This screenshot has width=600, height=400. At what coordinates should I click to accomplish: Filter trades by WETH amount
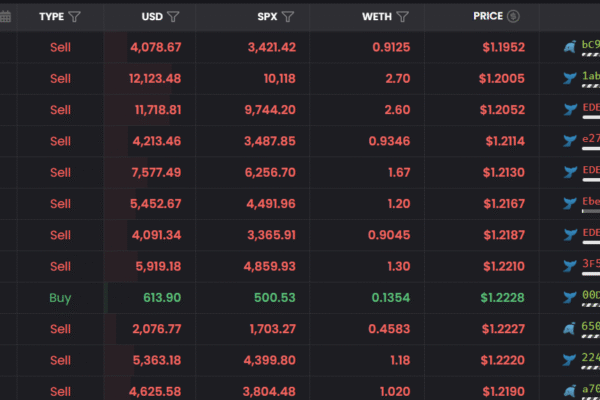click(x=403, y=17)
